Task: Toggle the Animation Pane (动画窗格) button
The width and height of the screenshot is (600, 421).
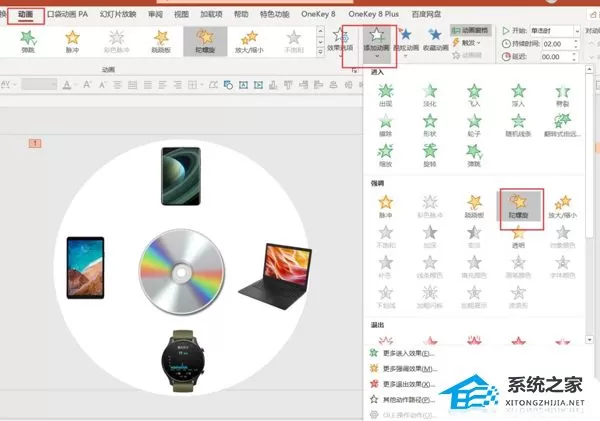Action: [471, 30]
